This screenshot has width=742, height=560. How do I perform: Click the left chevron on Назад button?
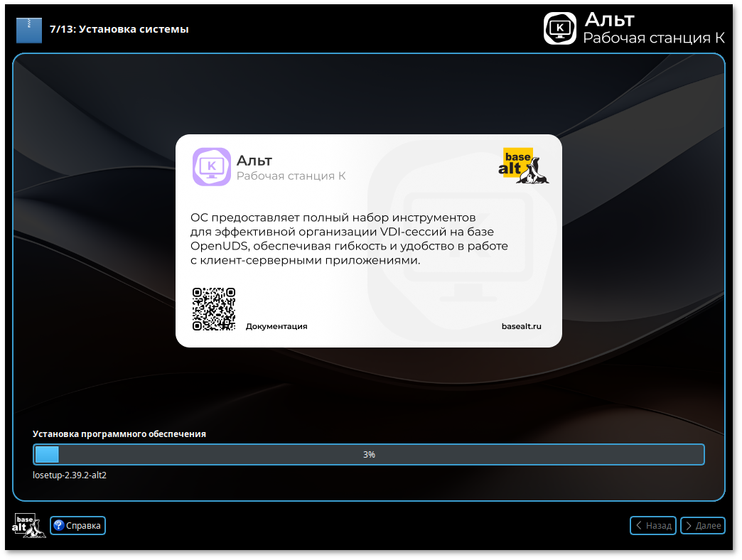639,526
